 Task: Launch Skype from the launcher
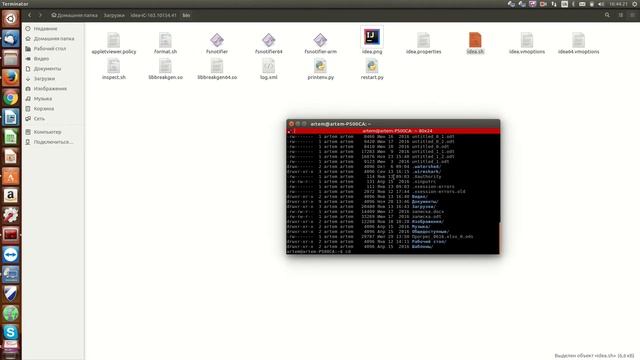tap(11, 332)
